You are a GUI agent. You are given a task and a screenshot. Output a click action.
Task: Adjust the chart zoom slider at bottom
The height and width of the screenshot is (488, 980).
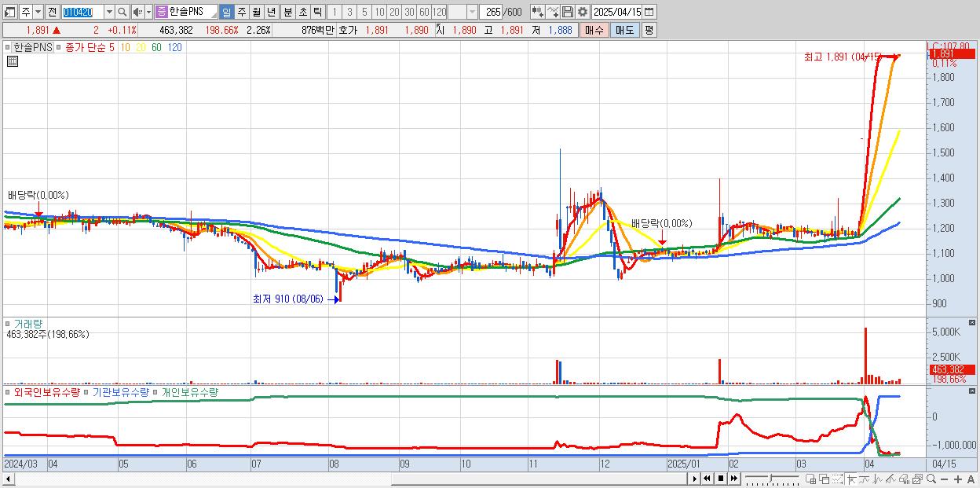[x=772, y=479]
